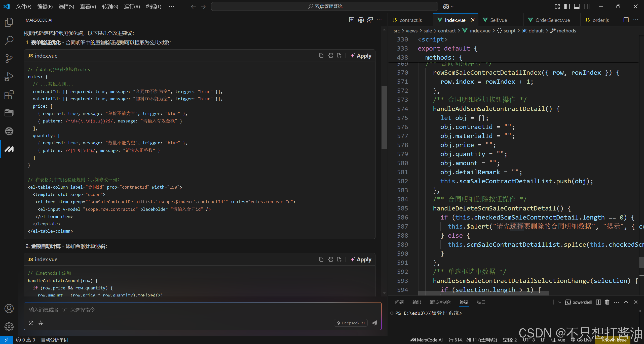644x344 pixels.
Task: Start a new chat in MarsCode AI
Action: pyautogui.click(x=352, y=20)
